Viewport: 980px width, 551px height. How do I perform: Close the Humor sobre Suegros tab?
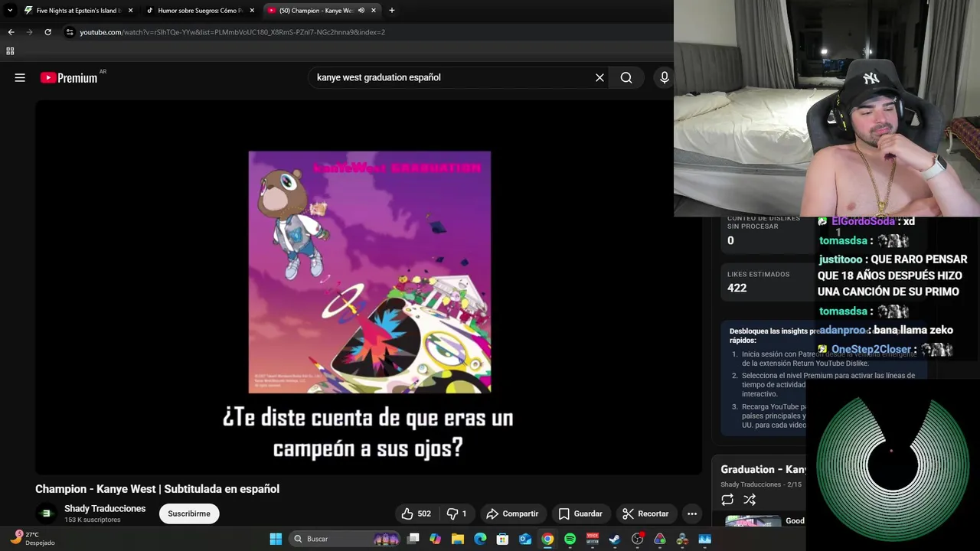252,11
